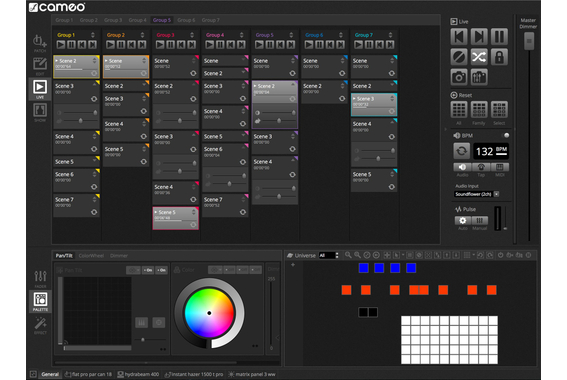Open the Universe All selector
Viewport: 567px width, 380px height.
click(x=328, y=255)
